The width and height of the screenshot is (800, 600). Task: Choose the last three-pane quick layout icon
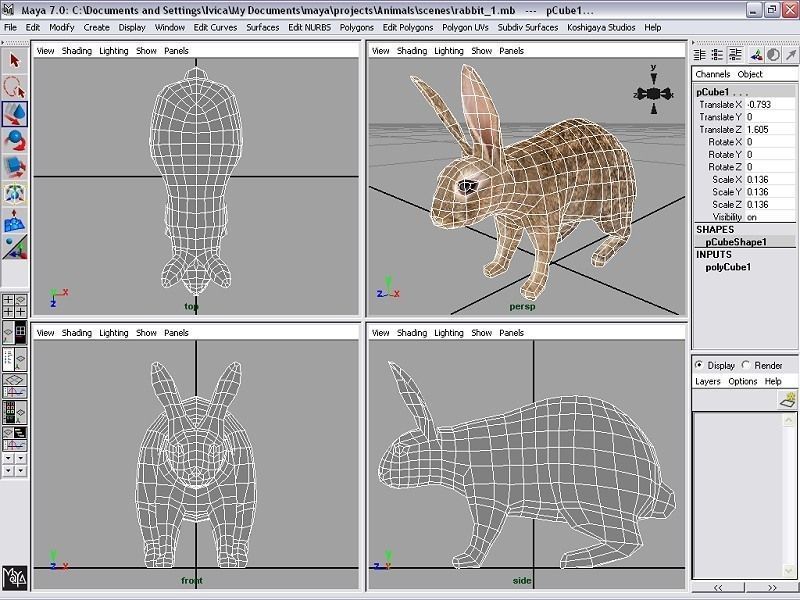tap(14, 439)
